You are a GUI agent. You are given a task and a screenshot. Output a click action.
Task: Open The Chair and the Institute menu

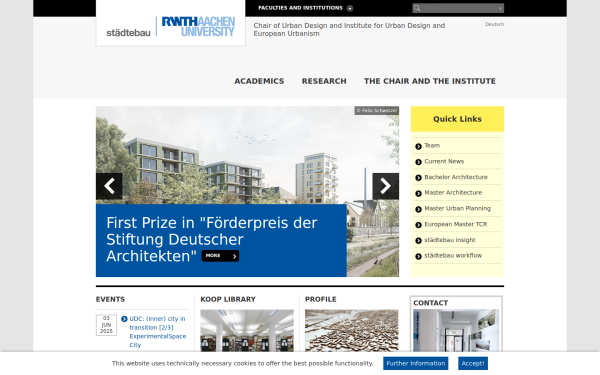[430, 81]
